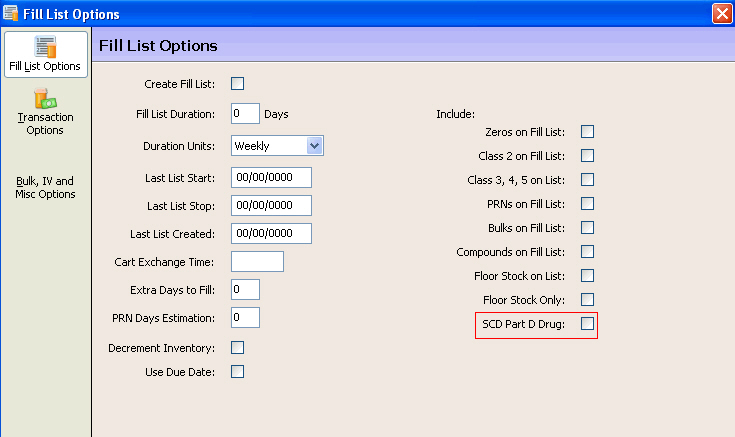Click the Cart Exchange Time field
Viewport: 735px width, 437px height.
point(257,261)
